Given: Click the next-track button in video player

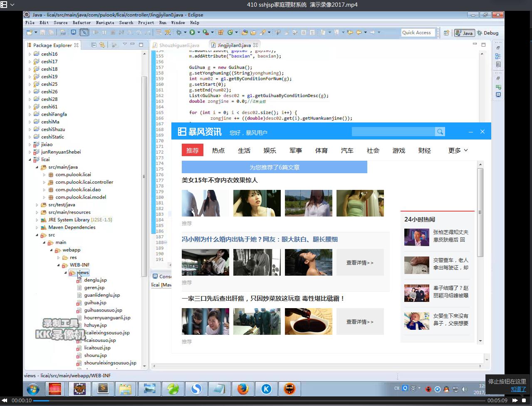Looking at the screenshot, I should pyautogui.click(x=515, y=401).
